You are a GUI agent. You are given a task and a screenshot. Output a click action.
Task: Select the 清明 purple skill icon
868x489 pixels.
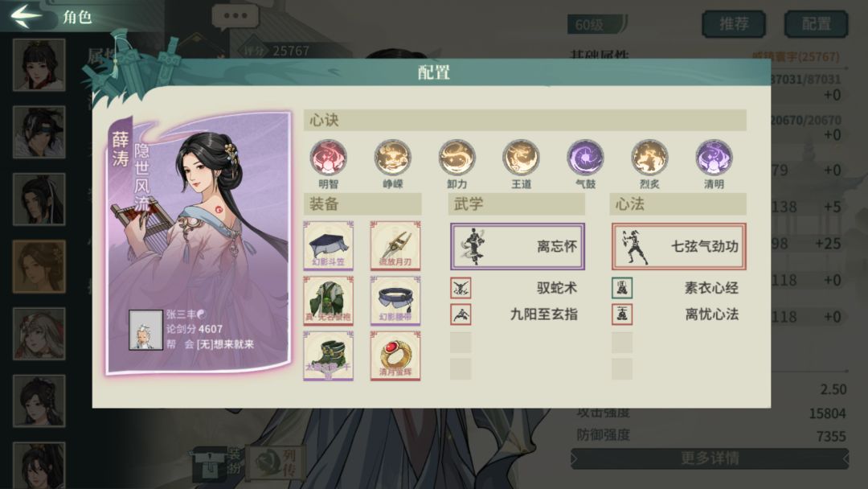[714, 158]
